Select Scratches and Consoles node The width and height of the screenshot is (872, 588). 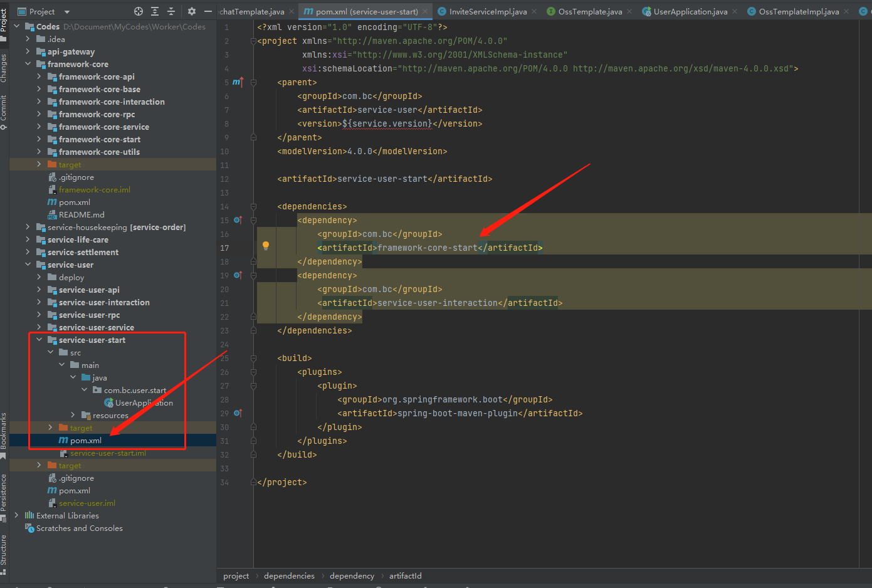pyautogui.click(x=79, y=528)
